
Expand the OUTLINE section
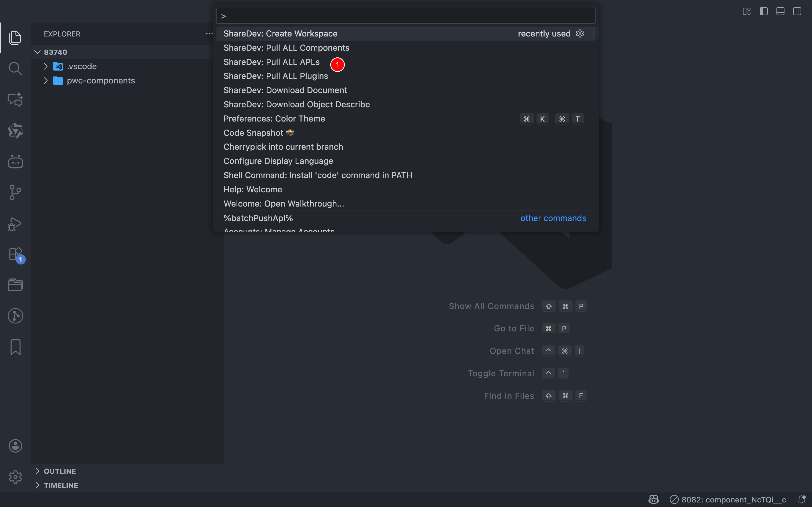[x=60, y=471]
